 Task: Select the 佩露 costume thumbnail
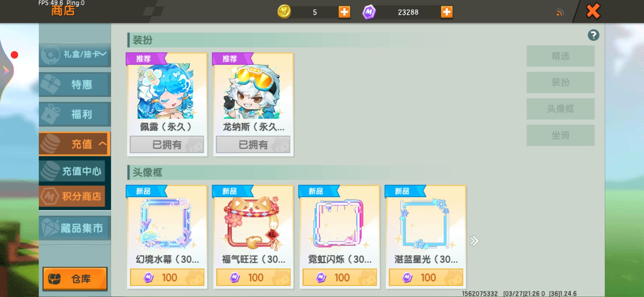tap(165, 91)
